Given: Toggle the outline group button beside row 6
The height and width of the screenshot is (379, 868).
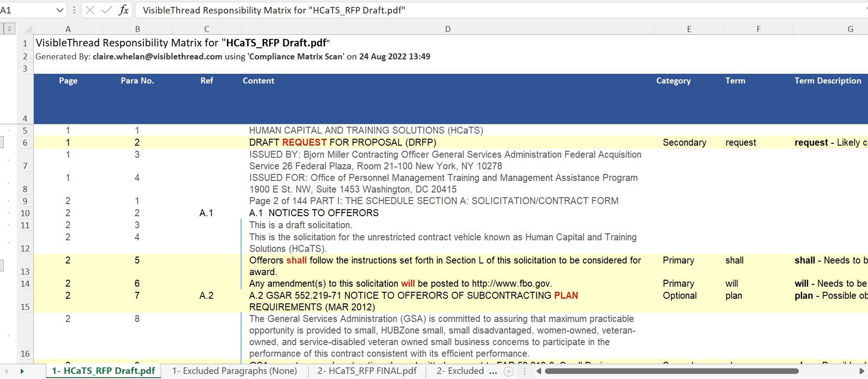Looking at the screenshot, I should tap(1, 142).
